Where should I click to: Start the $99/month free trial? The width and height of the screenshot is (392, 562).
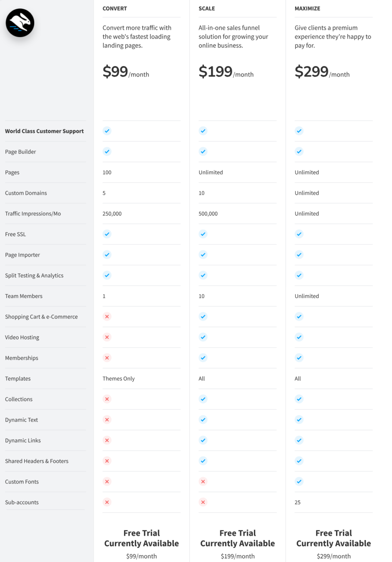pos(142,538)
